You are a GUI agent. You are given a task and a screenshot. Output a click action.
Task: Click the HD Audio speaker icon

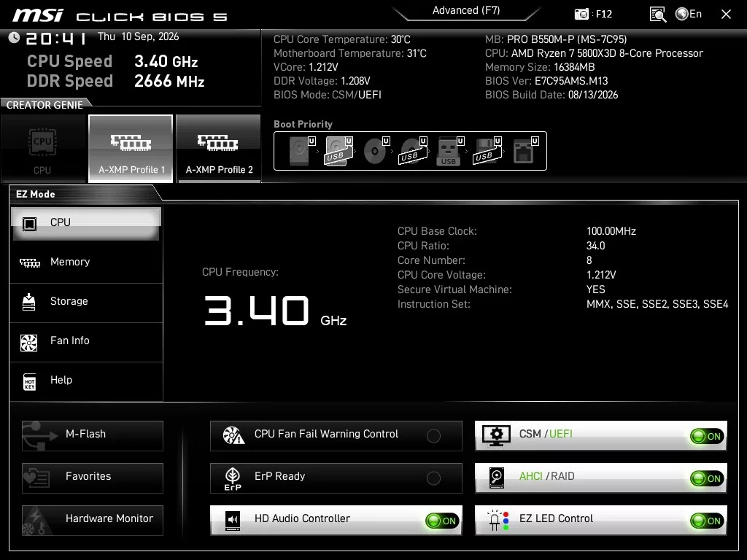click(233, 521)
